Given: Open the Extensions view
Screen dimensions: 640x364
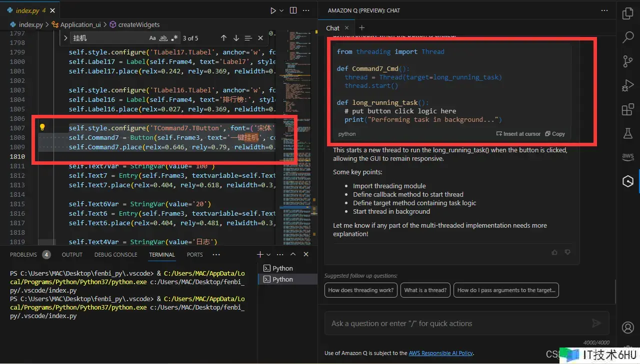Looking at the screenshot, I should (x=628, y=109).
